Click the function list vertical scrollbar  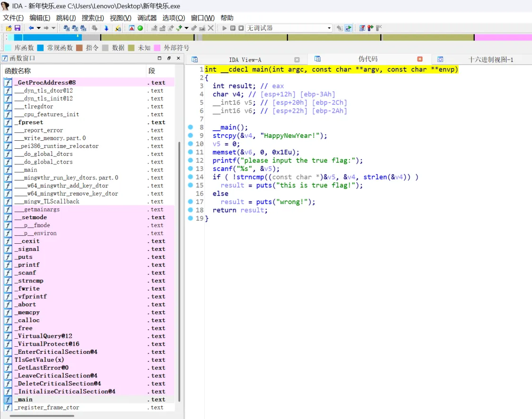coord(179,271)
